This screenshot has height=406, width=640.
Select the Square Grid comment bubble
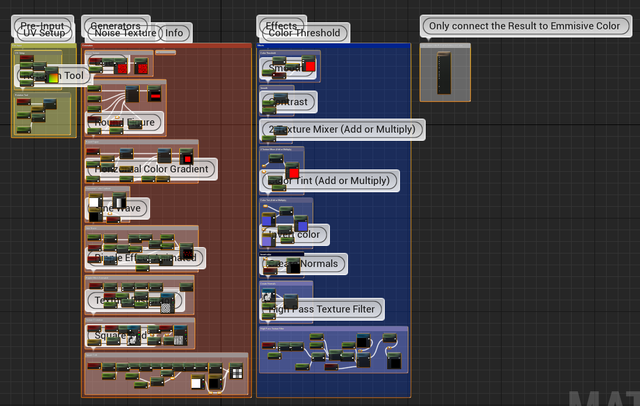click(120, 335)
